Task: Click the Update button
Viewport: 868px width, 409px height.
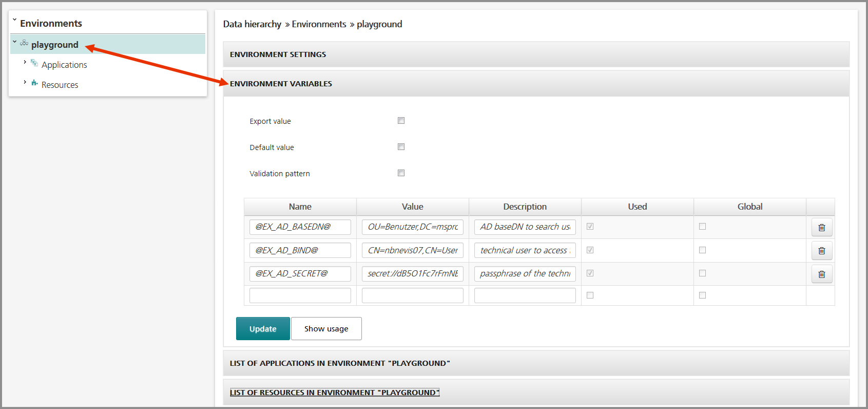Action: coord(263,329)
